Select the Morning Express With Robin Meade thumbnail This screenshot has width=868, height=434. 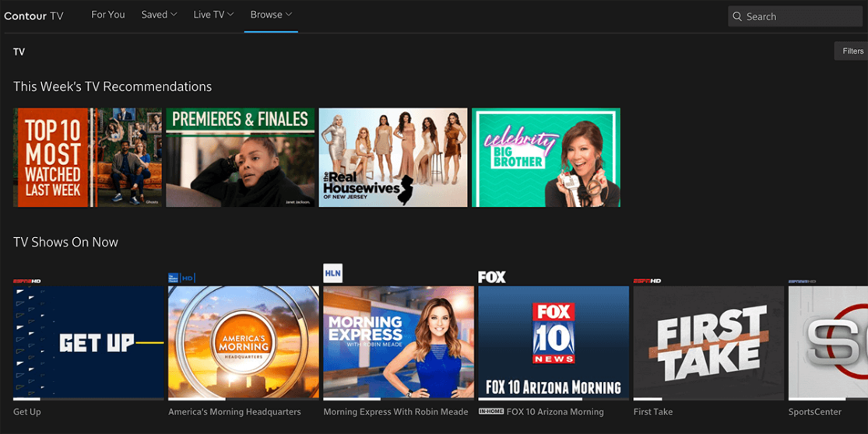coord(399,342)
